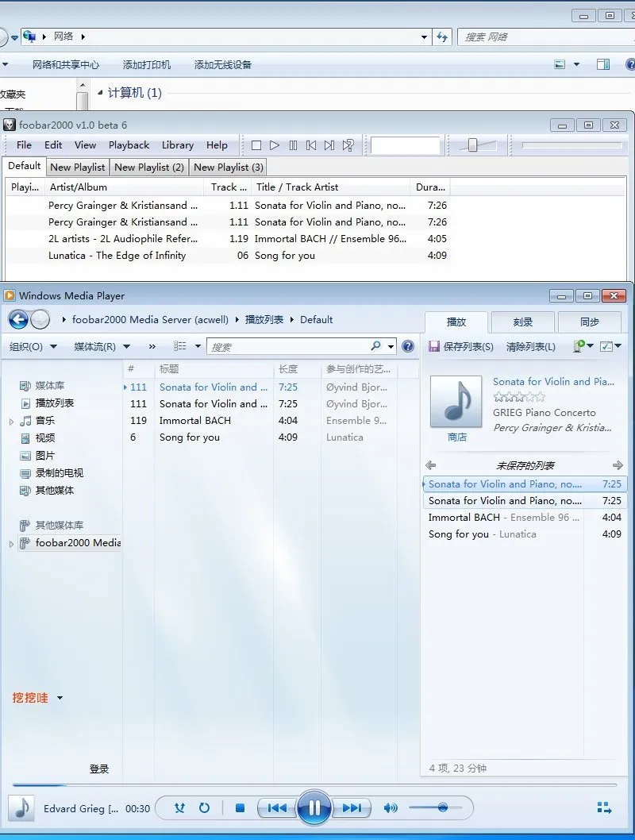Click the foobar2000 seek bar
635x840 pixels.
[571, 145]
